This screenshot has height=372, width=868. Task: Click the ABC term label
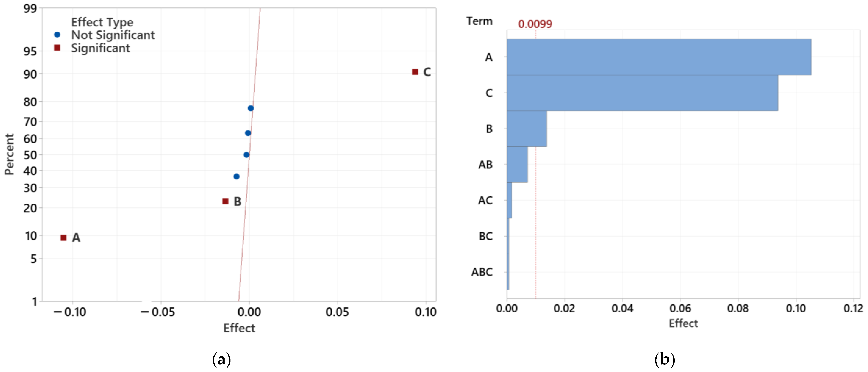(482, 272)
